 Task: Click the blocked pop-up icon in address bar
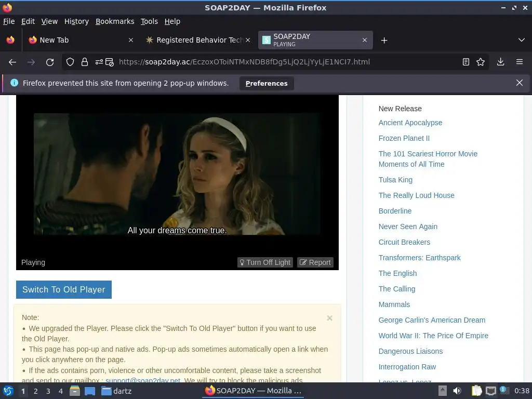(x=109, y=62)
